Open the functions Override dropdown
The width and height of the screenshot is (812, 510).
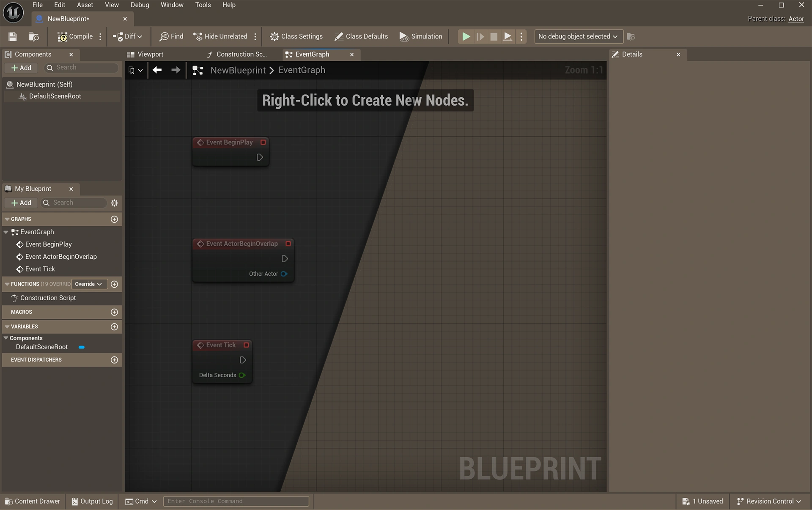[89, 284]
